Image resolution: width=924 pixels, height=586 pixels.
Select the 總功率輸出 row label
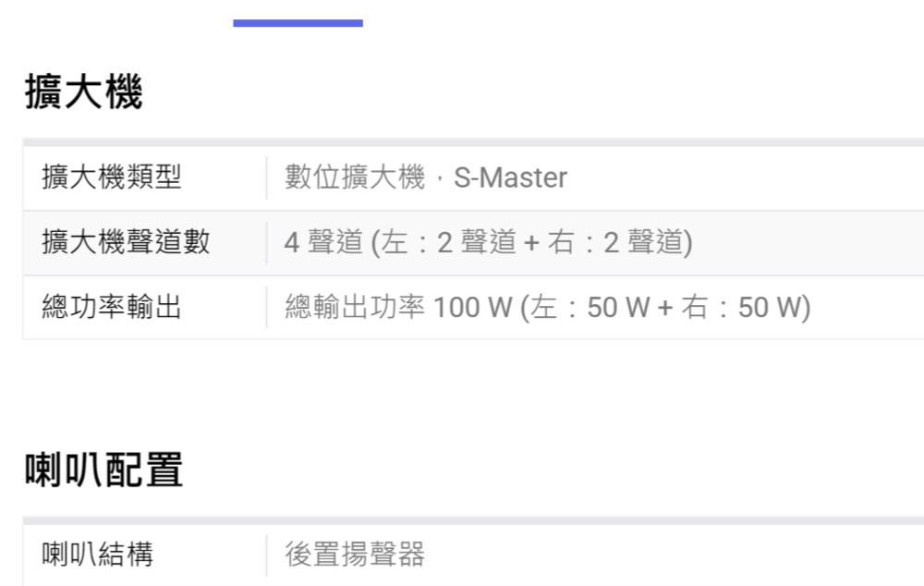click(111, 307)
